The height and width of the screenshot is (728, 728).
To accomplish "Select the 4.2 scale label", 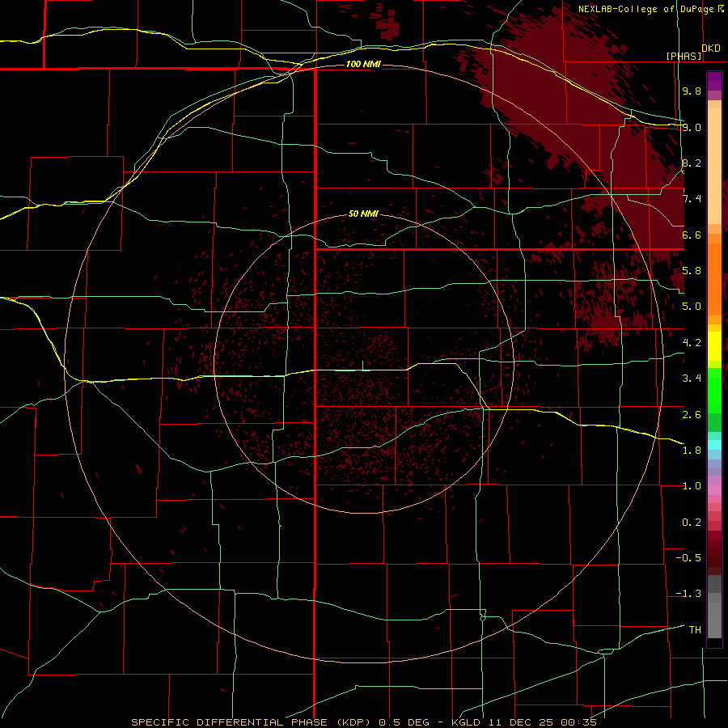I will pyautogui.click(x=692, y=343).
